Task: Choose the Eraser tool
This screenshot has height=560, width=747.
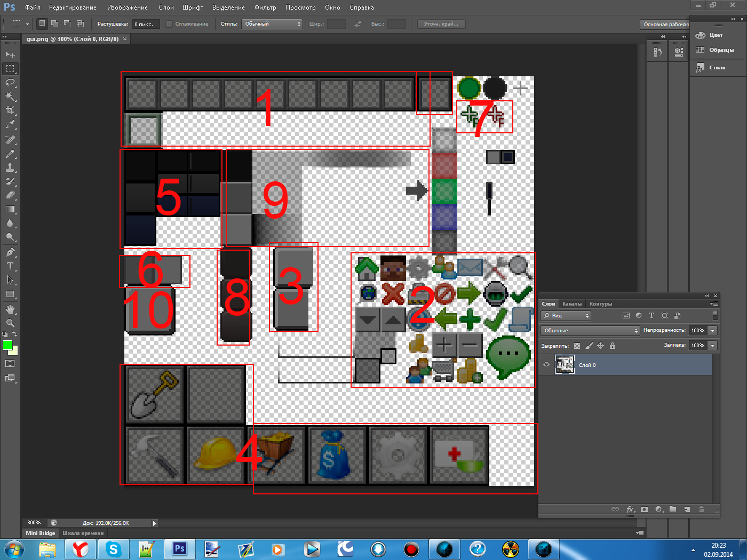Action: tap(10, 195)
